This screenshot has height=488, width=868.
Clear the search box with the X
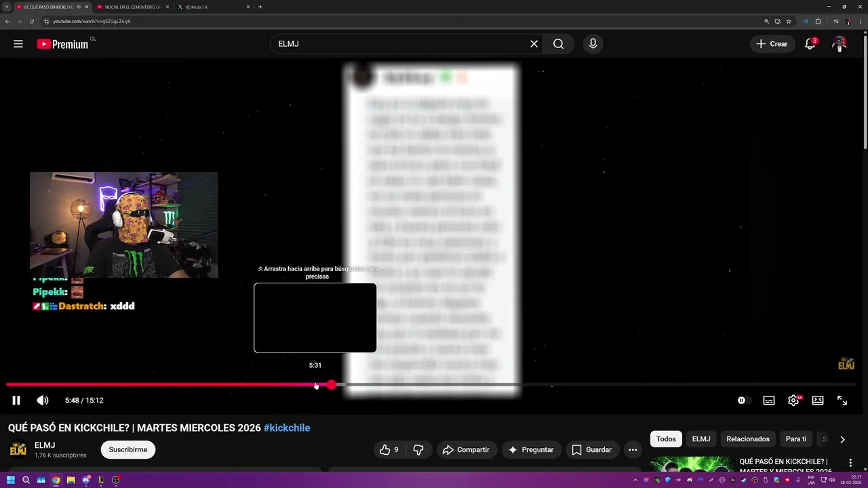[x=534, y=44]
